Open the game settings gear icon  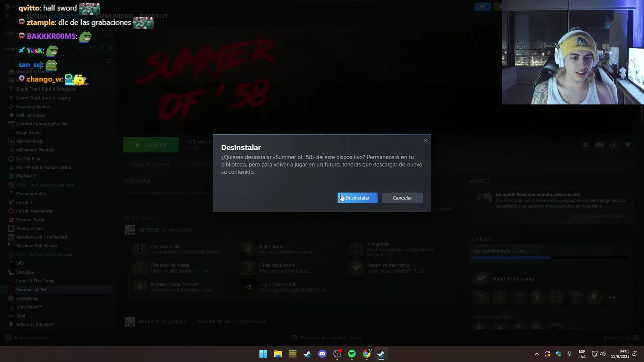tap(586, 145)
